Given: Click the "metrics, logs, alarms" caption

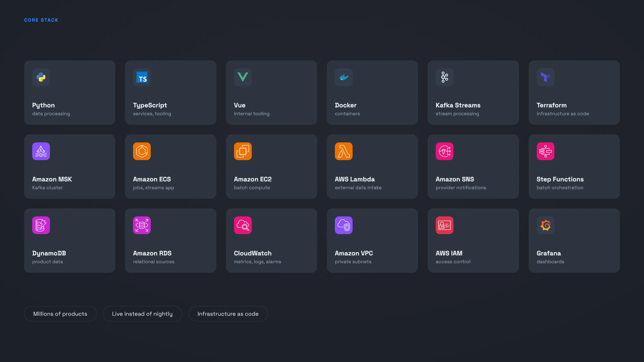Looking at the screenshot, I should (258, 262).
